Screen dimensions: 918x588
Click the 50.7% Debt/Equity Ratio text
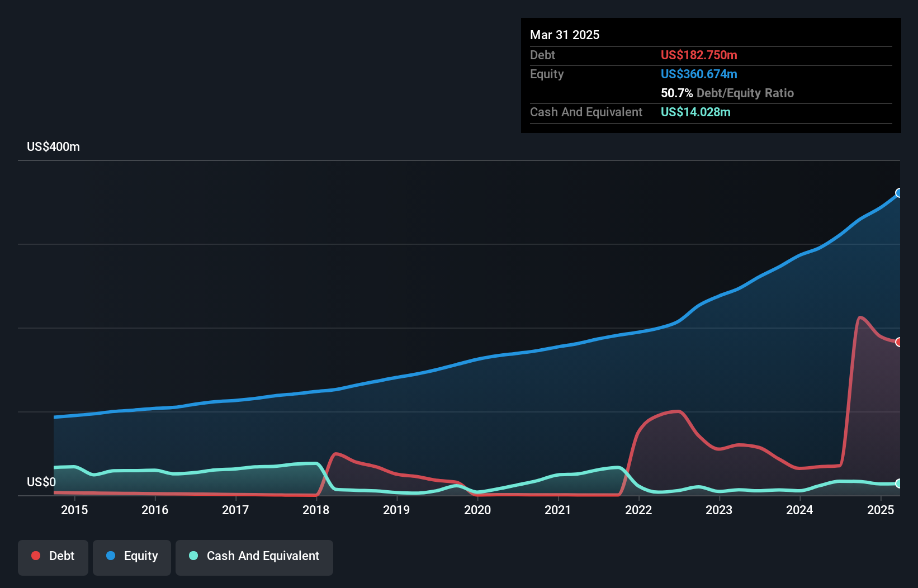(727, 93)
